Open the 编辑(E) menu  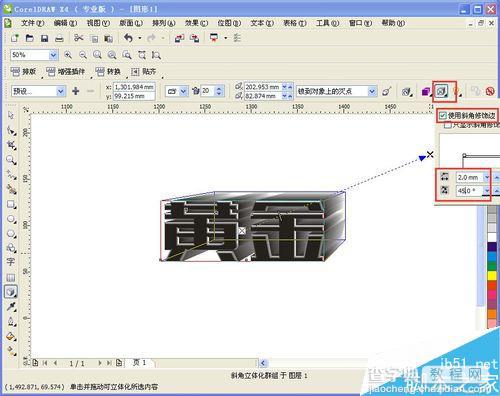pos(65,23)
